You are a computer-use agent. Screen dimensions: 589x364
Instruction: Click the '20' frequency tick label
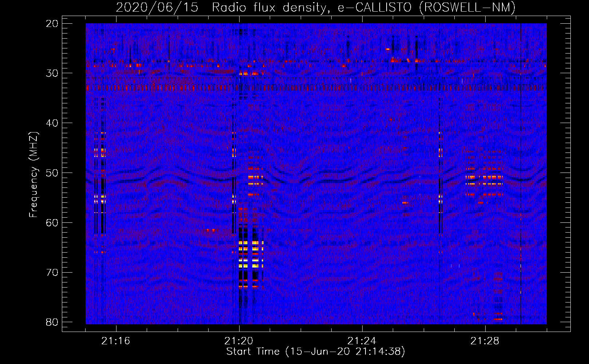(x=52, y=24)
